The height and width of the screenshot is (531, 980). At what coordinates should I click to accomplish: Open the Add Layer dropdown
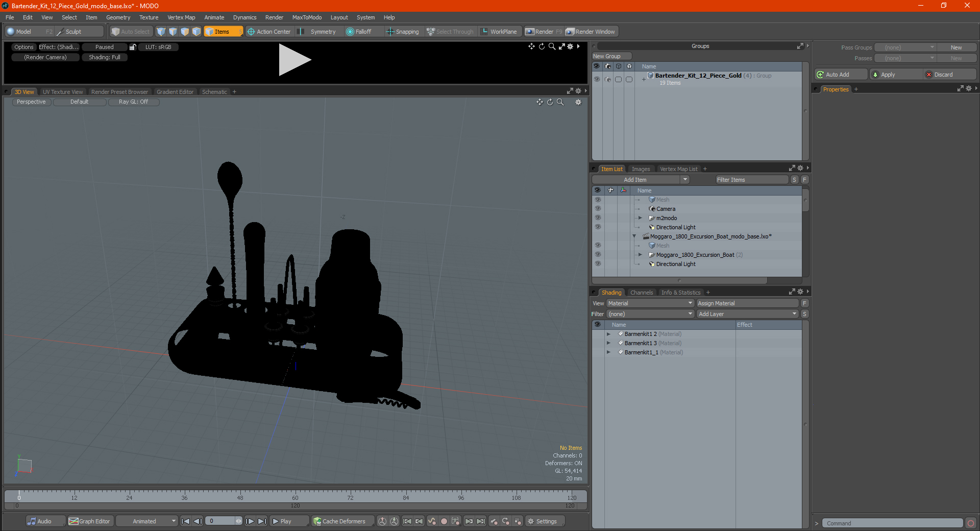747,314
